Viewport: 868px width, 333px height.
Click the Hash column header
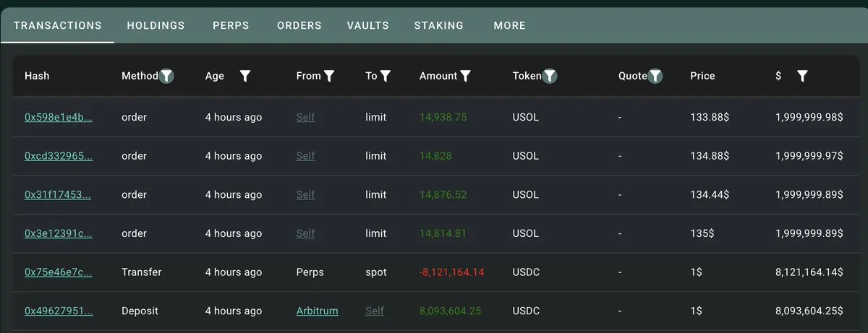37,76
